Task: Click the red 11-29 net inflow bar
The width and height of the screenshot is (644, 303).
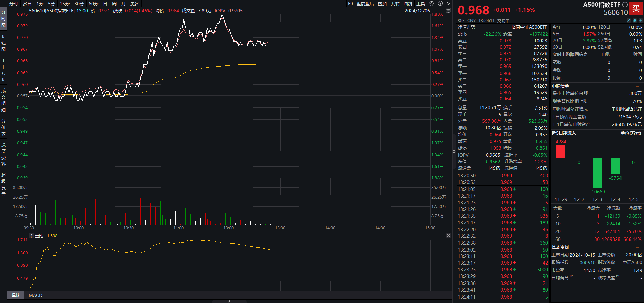Action: pos(561,151)
